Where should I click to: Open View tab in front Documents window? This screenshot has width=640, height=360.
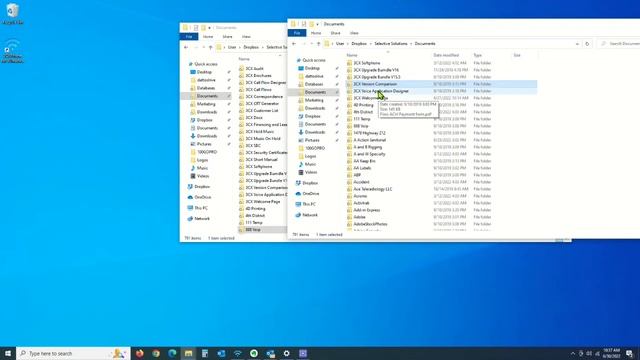pos(354,33)
